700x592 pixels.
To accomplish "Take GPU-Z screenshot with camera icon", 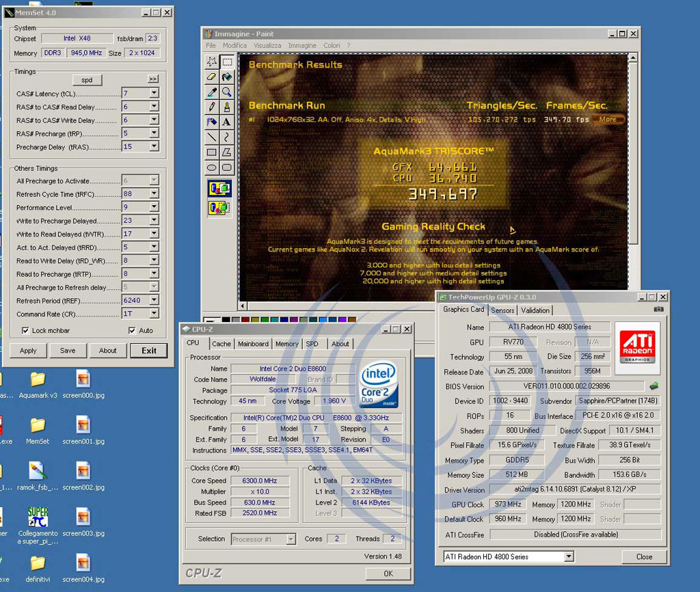I will click(x=658, y=309).
